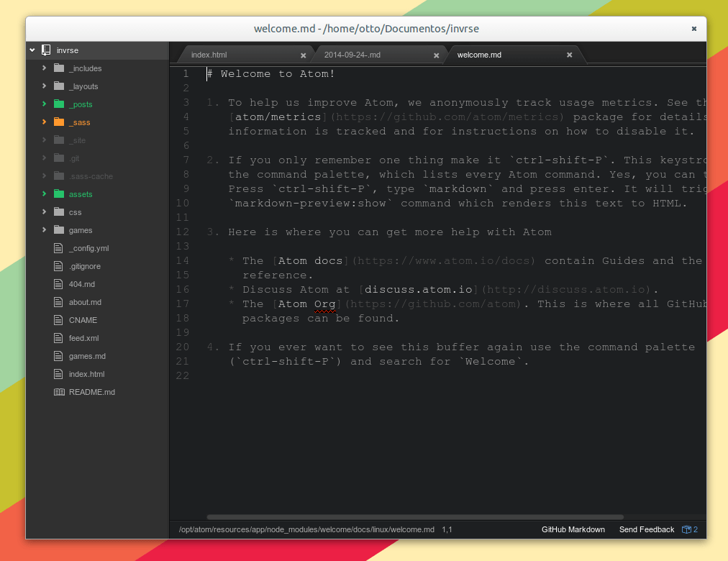Click the CNAME file icon

(x=58, y=320)
